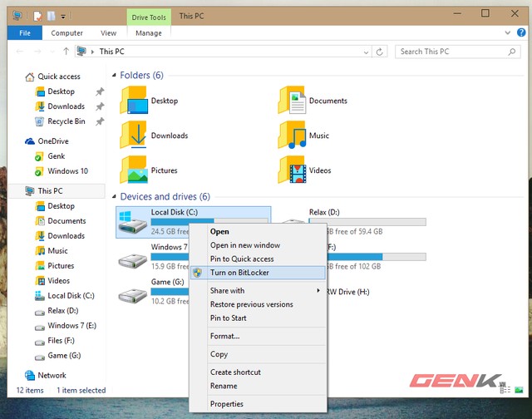Click the BitLocker shield icon in context menu
The width and height of the screenshot is (532, 419).
tap(198, 273)
